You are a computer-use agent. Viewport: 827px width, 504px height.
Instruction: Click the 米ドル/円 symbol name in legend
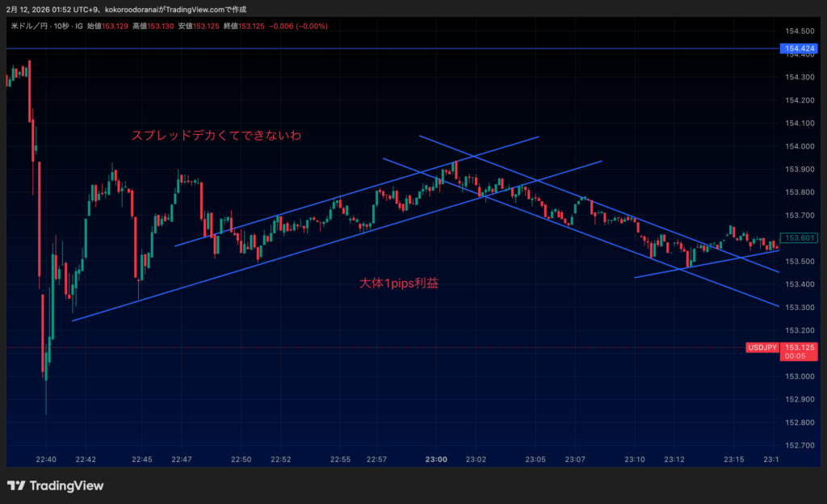(x=27, y=26)
